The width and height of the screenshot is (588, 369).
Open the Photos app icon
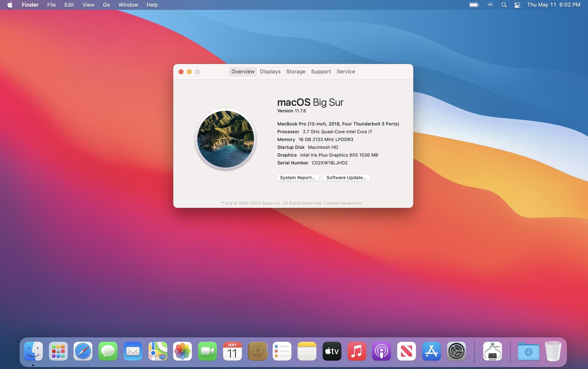coord(183,351)
